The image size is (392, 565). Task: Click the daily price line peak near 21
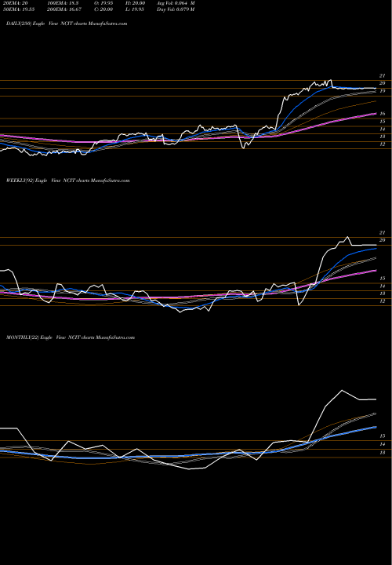pos(330,80)
